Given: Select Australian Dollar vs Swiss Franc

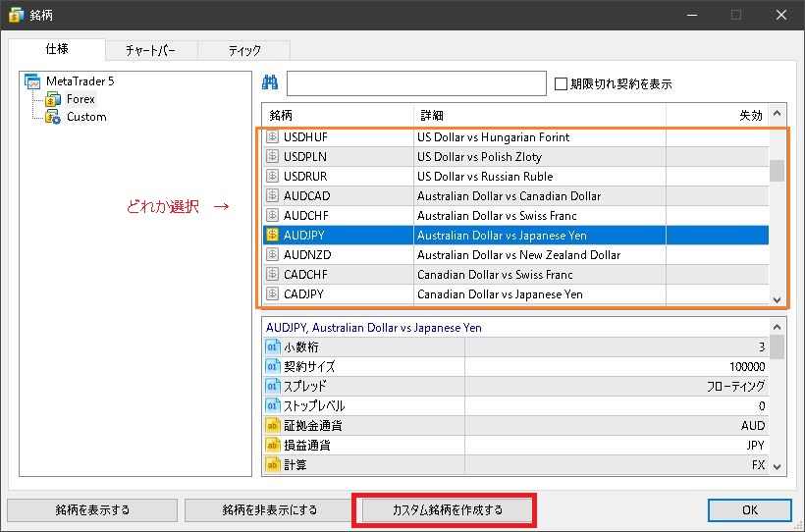Looking at the screenshot, I should (497, 215).
